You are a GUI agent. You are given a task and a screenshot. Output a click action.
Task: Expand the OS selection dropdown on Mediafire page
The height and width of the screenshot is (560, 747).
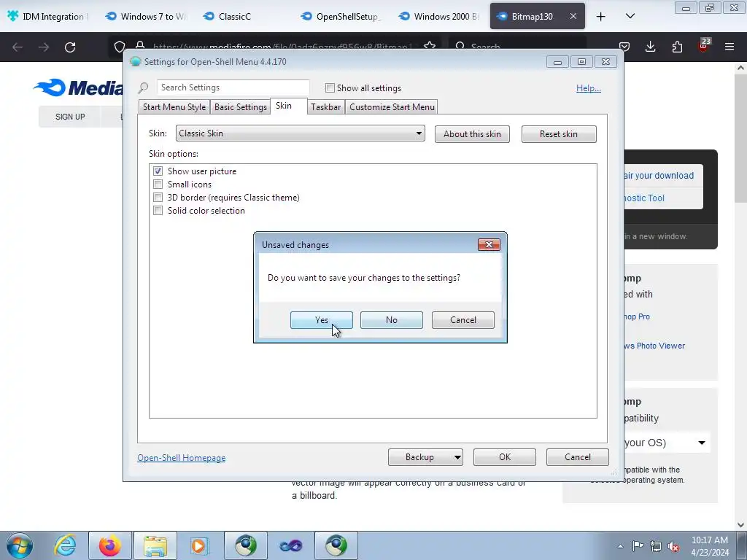click(701, 443)
